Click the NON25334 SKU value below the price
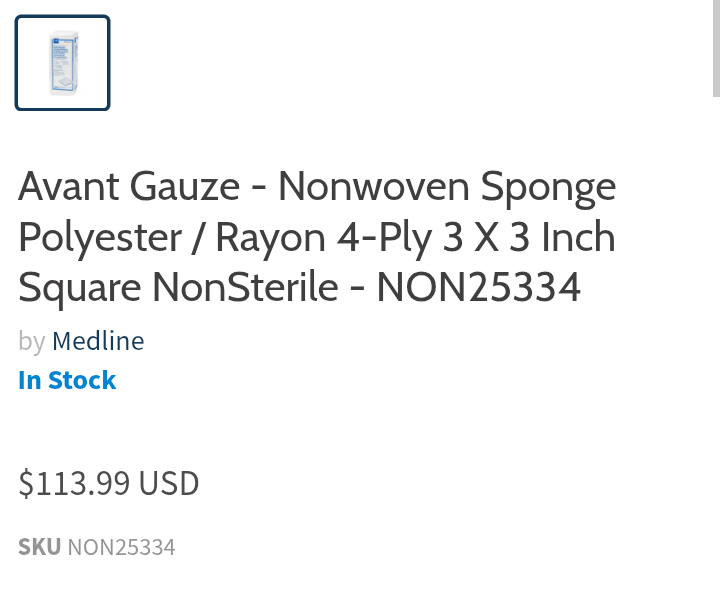 click(x=121, y=548)
